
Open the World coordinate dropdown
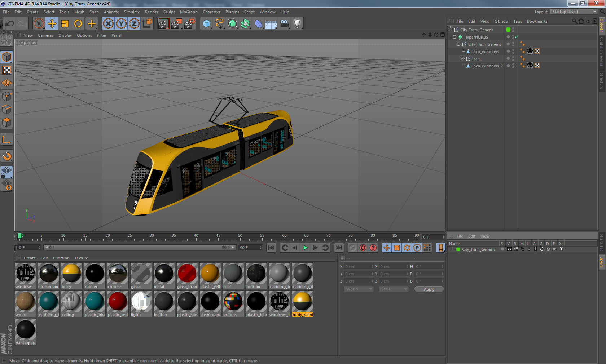359,289
